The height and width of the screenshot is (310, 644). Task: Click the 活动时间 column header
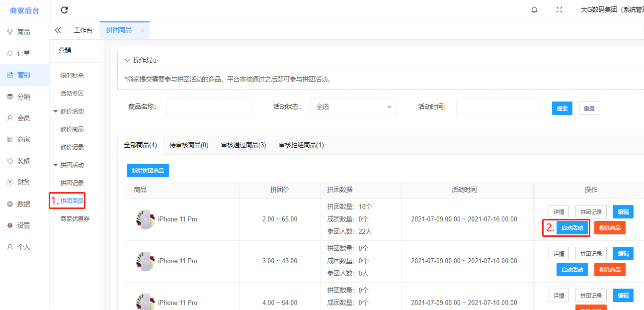(x=464, y=190)
